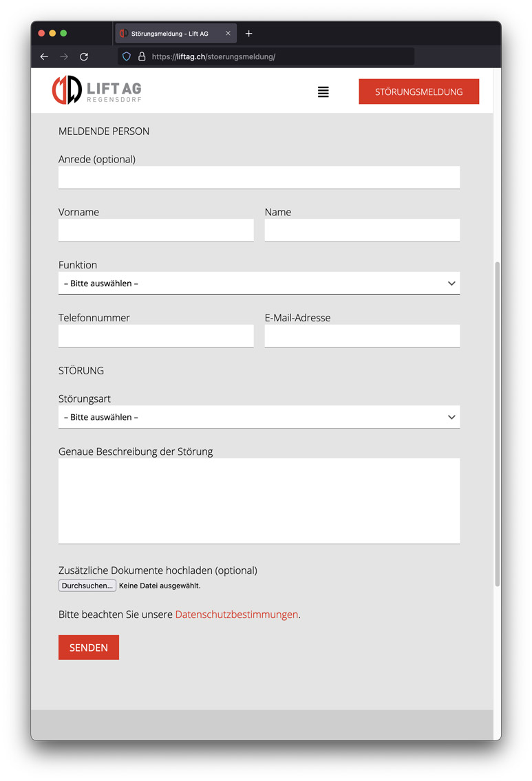Click the Lift AG Regensdorf logo
Image resolution: width=532 pixels, height=781 pixels.
[97, 90]
